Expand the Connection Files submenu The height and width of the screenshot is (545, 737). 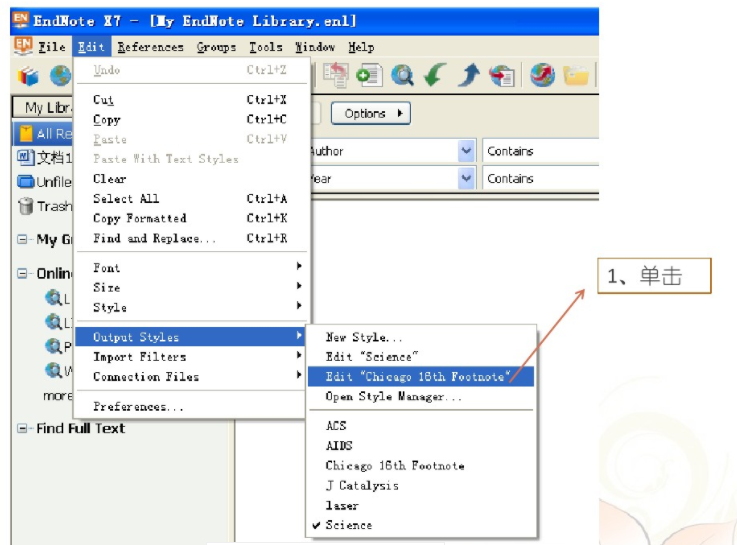pyautogui.click(x=190, y=377)
